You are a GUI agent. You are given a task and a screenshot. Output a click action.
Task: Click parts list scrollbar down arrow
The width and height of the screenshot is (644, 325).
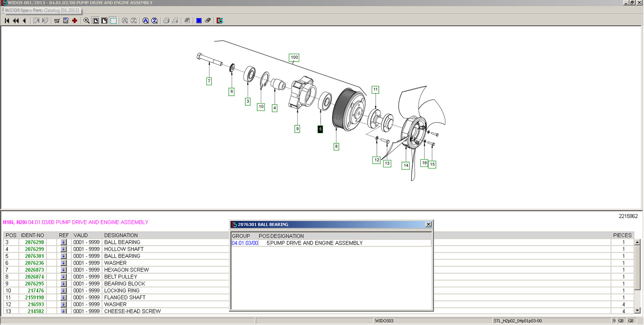tap(637, 311)
